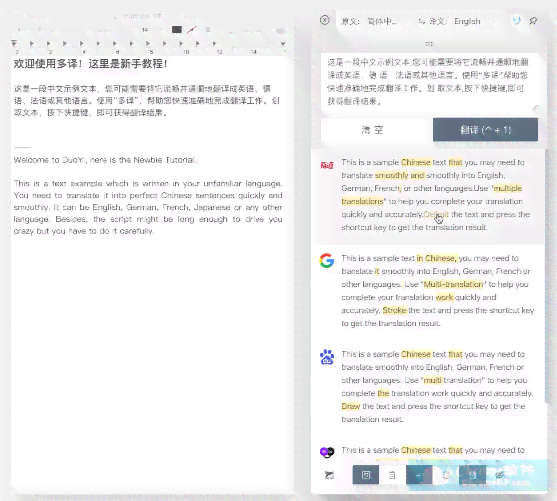Select the Youdao translation result text
The height and width of the screenshot is (501, 557).
[x=436, y=195]
